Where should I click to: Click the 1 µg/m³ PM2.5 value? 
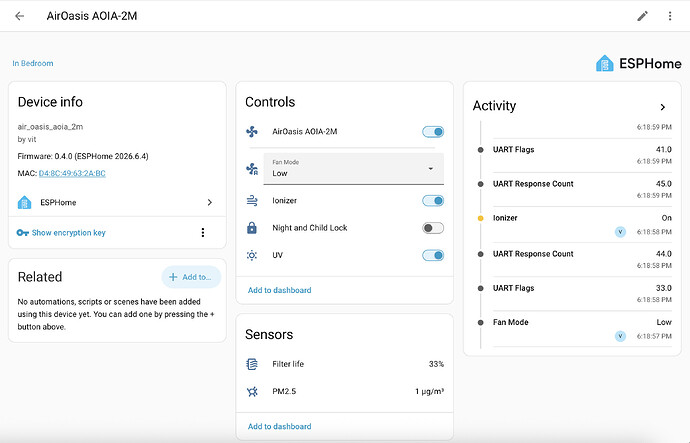point(429,392)
